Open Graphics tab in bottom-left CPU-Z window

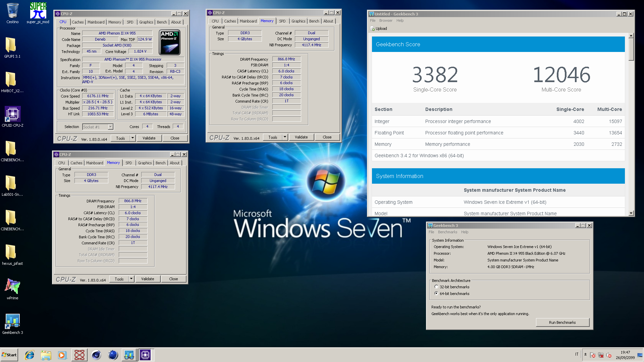pos(145,163)
